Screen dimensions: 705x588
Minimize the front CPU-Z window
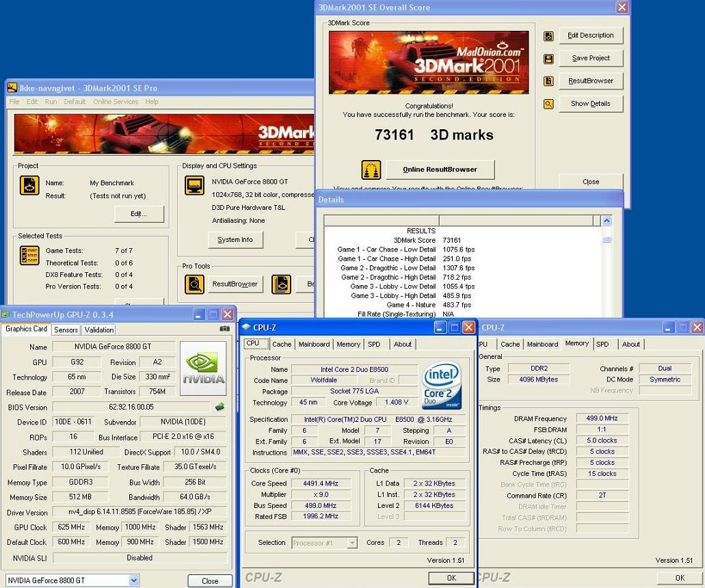click(440, 328)
